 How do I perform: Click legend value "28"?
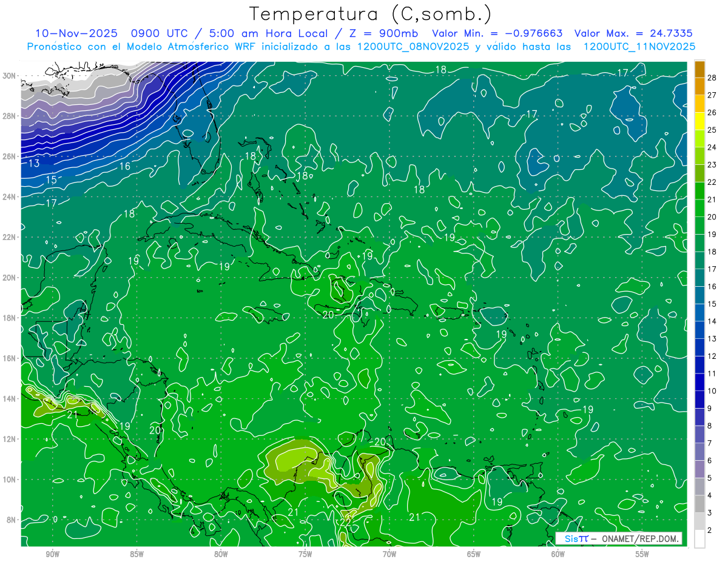pos(712,77)
